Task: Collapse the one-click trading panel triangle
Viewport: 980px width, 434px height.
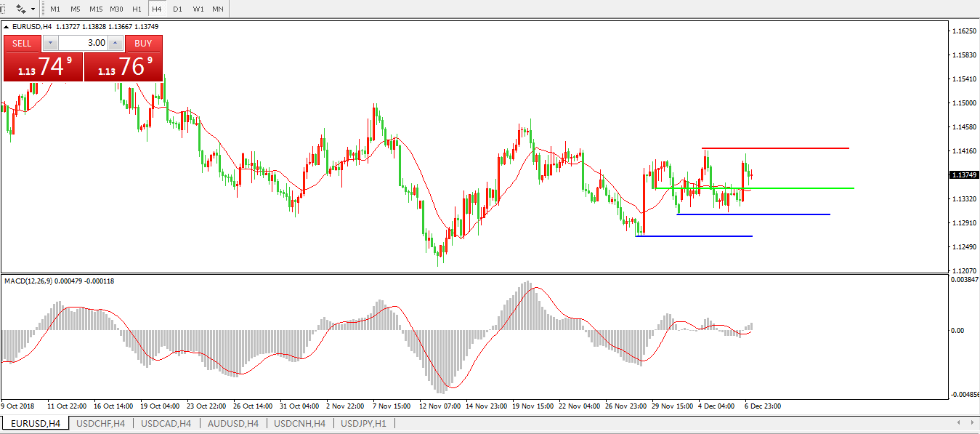Action: [x=7, y=27]
